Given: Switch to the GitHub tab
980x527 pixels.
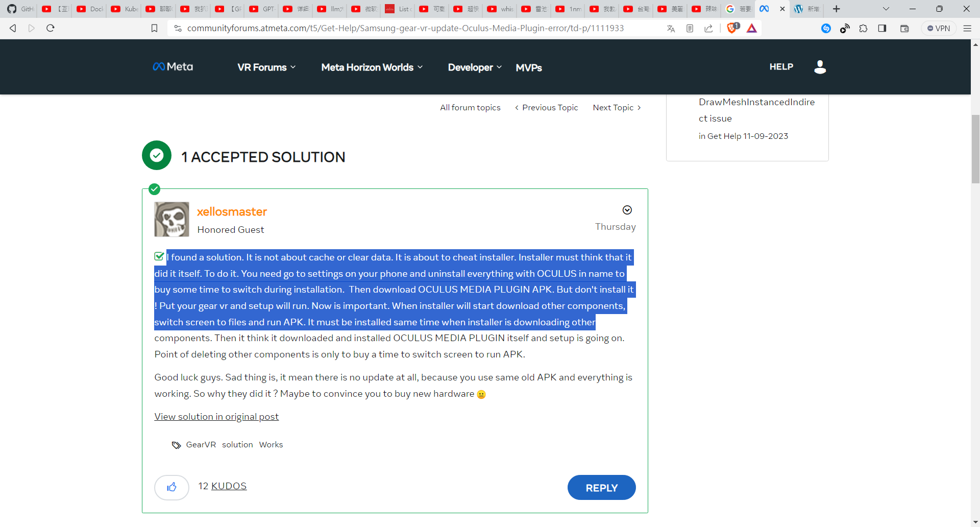Looking at the screenshot, I should point(19,9).
